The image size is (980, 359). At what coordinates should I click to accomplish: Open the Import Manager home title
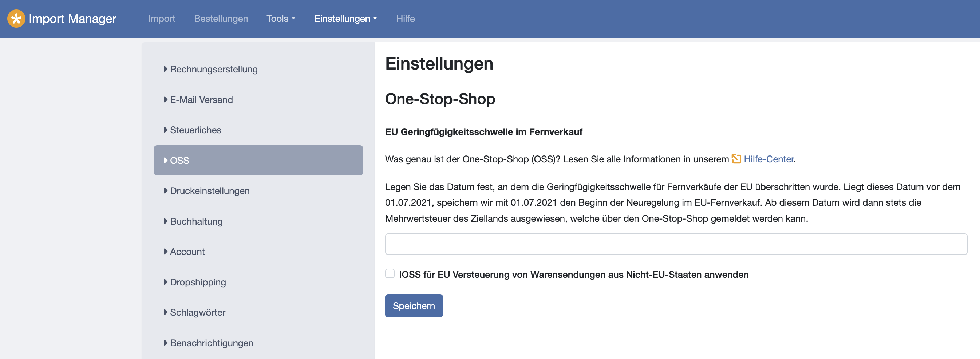tap(72, 19)
